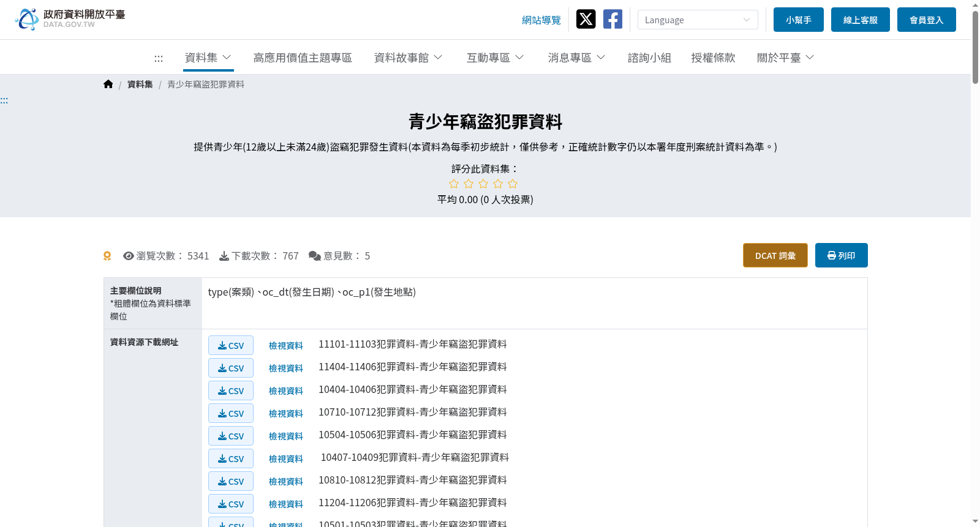Expand the 關於平臺 menu
This screenshot has height=527, width=980.
786,58
